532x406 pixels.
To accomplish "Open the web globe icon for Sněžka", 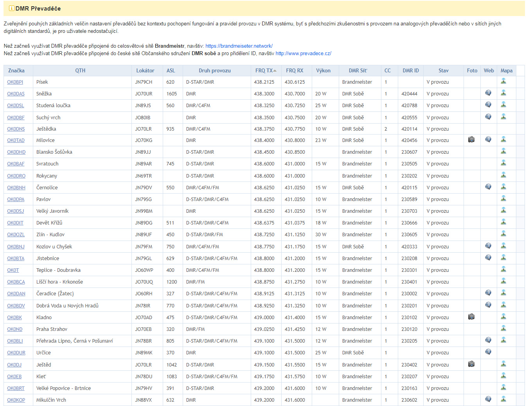I will click(488, 93).
